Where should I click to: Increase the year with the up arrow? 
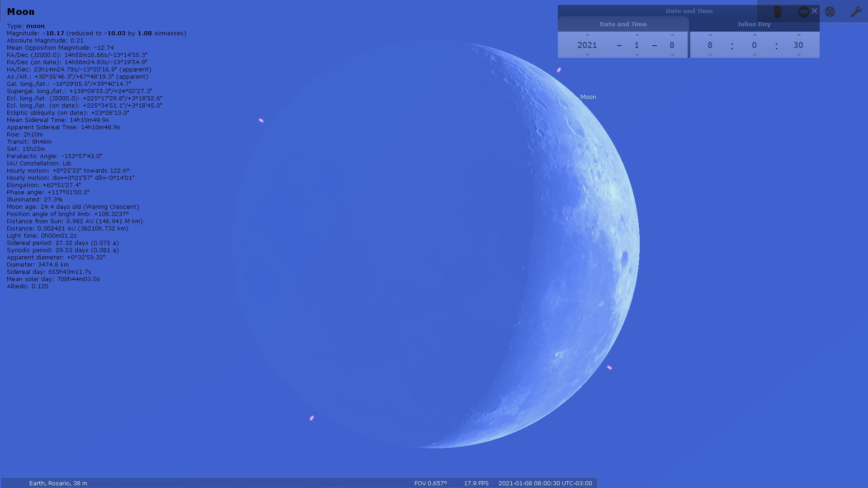click(587, 35)
